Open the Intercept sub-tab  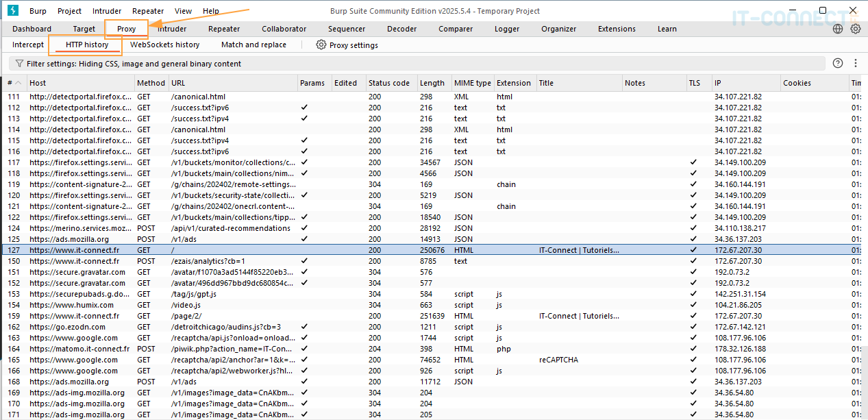(x=28, y=45)
